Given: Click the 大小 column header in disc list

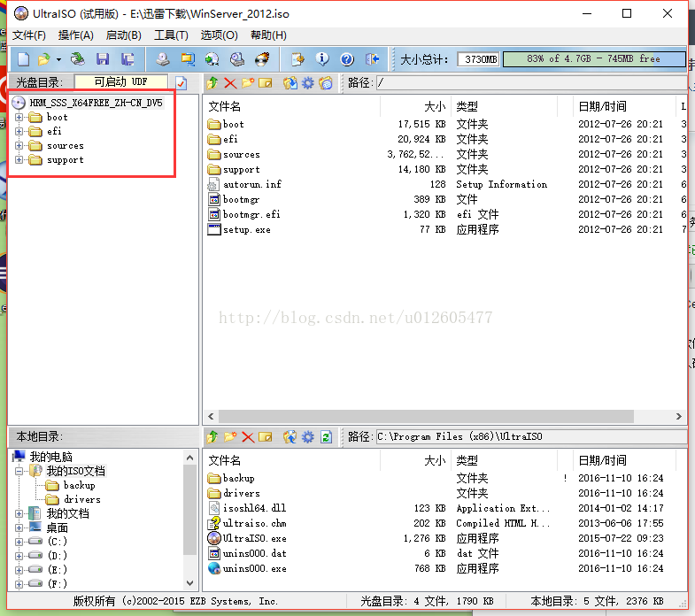Looking at the screenshot, I should (416, 106).
